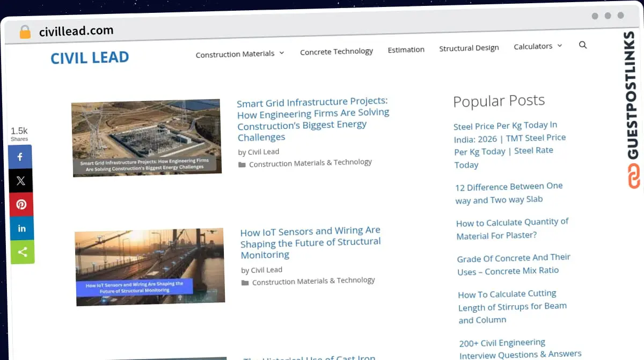Open the search magnifier icon
Image resolution: width=644 pixels, height=360 pixels.
click(583, 45)
